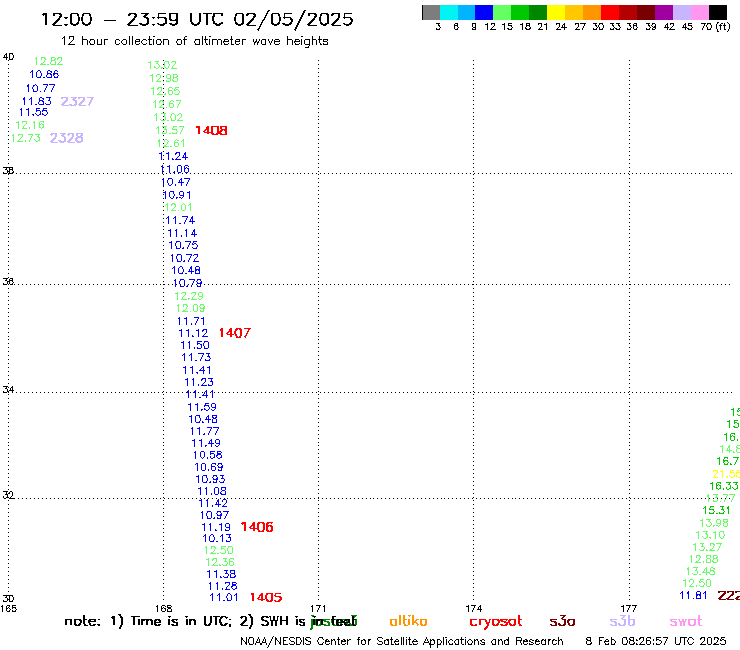This screenshot has width=740, height=650.
Task: Select the blue 11.81 reading
Action: tap(693, 596)
